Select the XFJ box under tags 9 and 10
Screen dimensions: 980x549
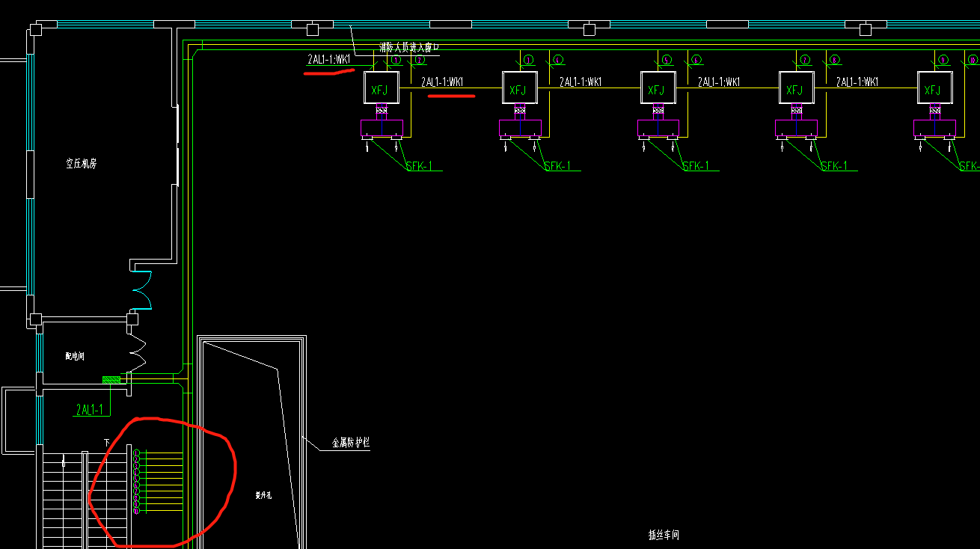[x=934, y=88]
